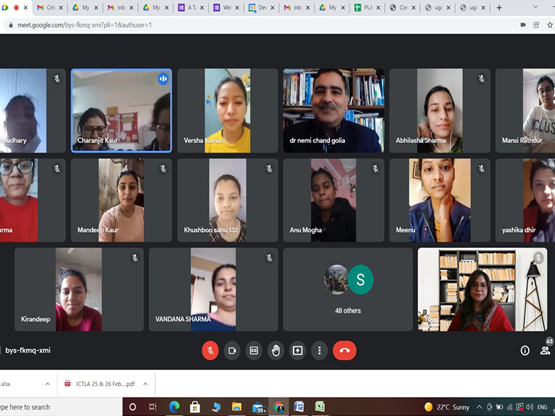Click muted mic icon on Khushboo sahu tile
Viewport: 555px width, 416px height.
[x=269, y=169]
